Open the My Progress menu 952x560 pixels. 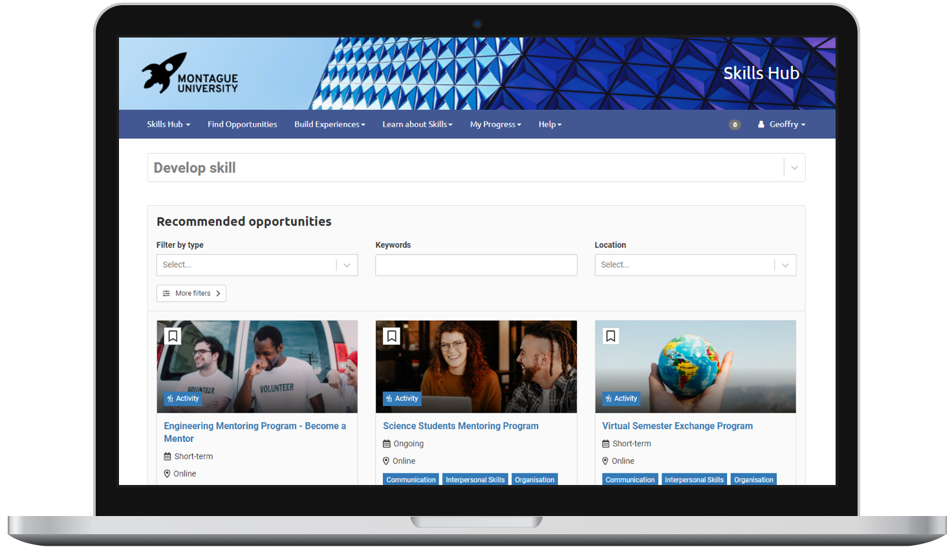(495, 124)
